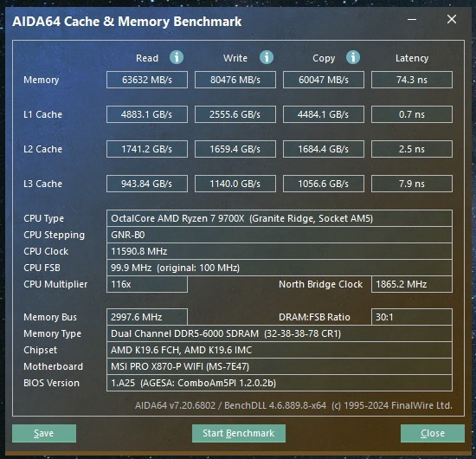
Task: Click the L3 Cache row label
Action: [42, 184]
